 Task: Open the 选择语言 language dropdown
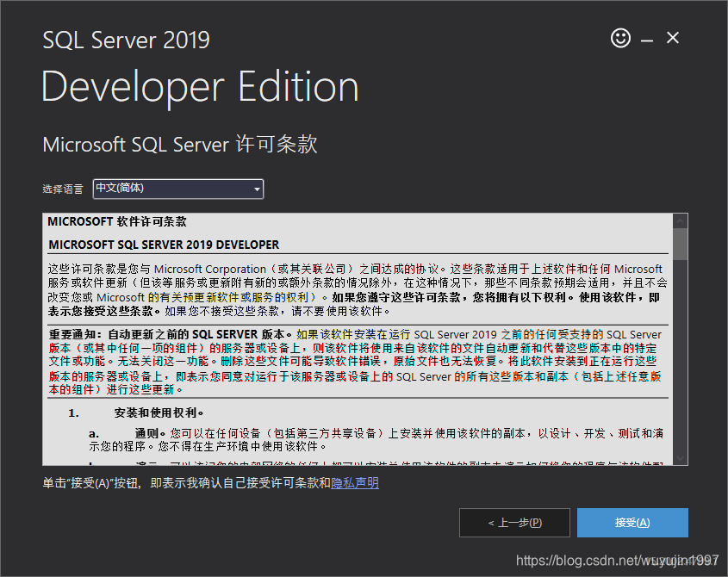coord(178,189)
